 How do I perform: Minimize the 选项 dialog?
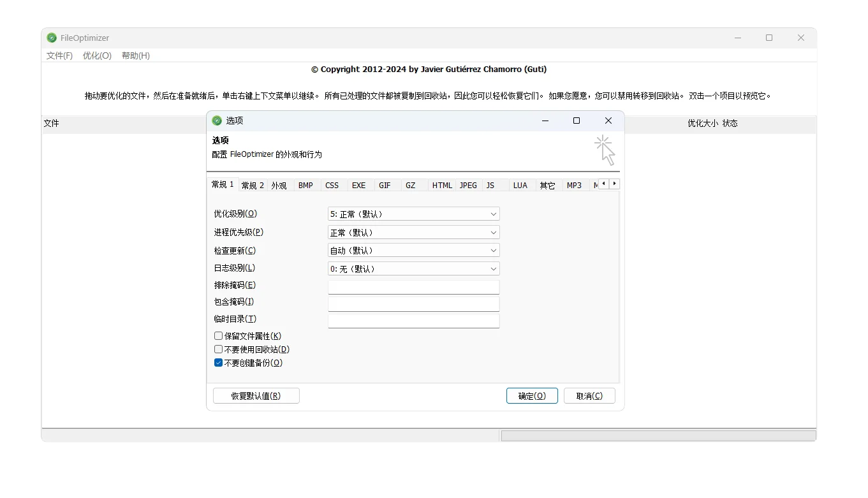point(545,121)
